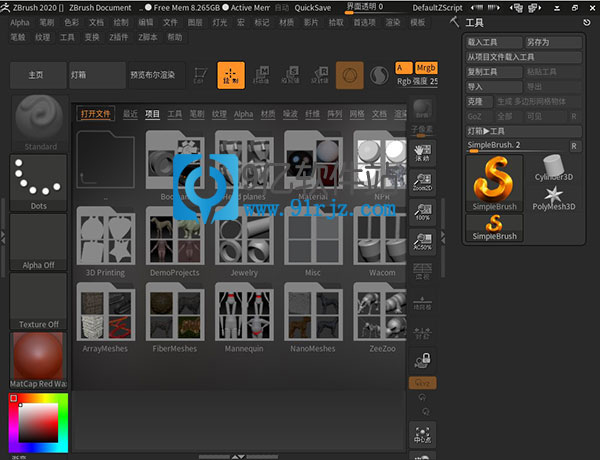Screen dimensions: 600x460
Task: Click the QuickSave button
Action: [x=312, y=8]
